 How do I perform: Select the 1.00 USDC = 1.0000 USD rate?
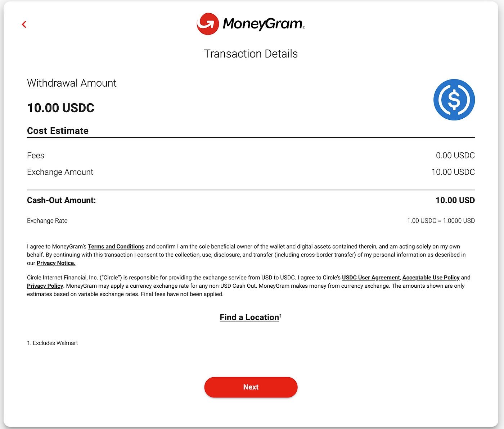pyautogui.click(x=441, y=221)
